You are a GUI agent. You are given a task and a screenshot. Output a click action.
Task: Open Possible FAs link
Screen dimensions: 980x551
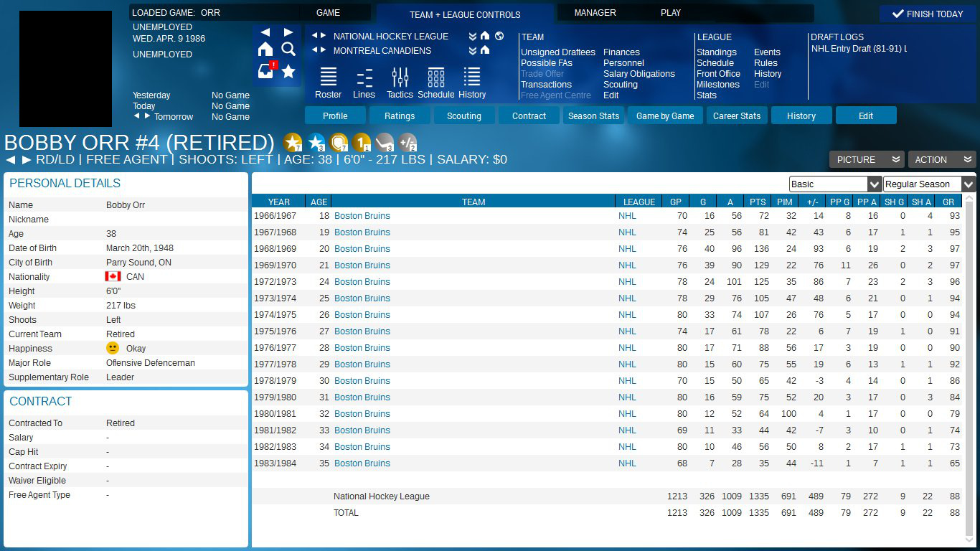click(x=547, y=63)
